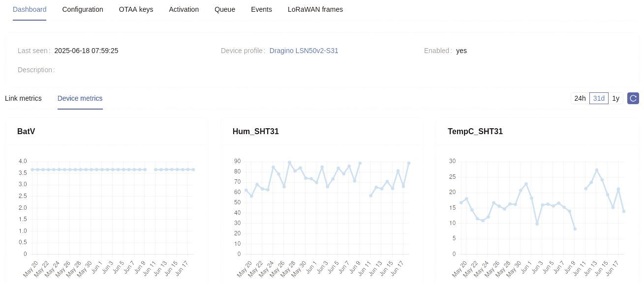Click the Device profile label
Screen dimensions: 644x283
(x=242, y=51)
